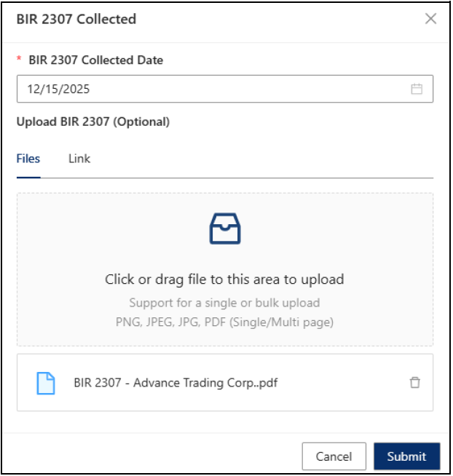Click the 'Upload BIR 2307 (Optional)' label
Image resolution: width=453 pixels, height=476 pixels.
(93, 122)
